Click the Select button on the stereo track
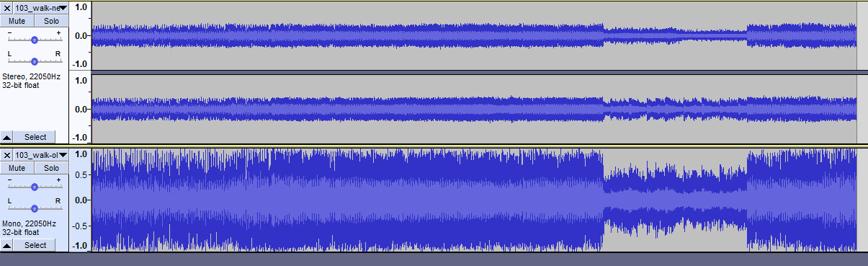This screenshot has width=868, height=266. (x=35, y=137)
